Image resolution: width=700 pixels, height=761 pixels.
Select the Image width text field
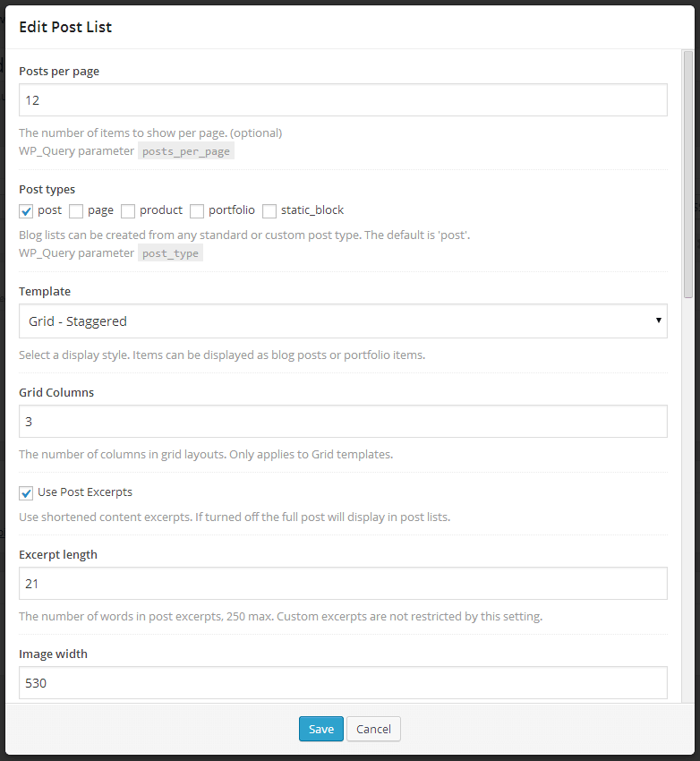tap(343, 683)
